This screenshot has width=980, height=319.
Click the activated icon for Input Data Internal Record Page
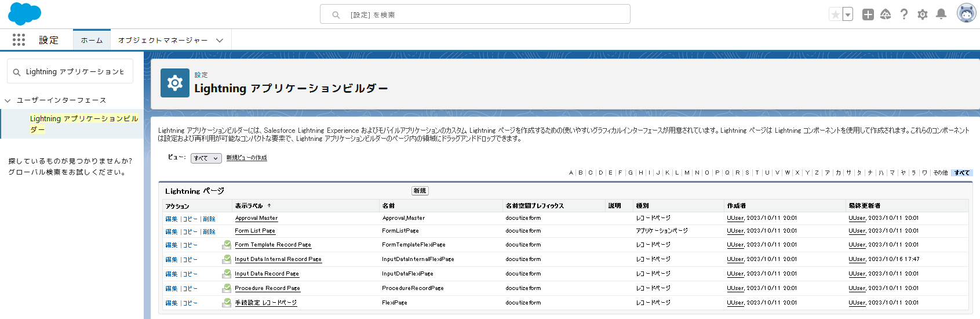click(x=227, y=259)
